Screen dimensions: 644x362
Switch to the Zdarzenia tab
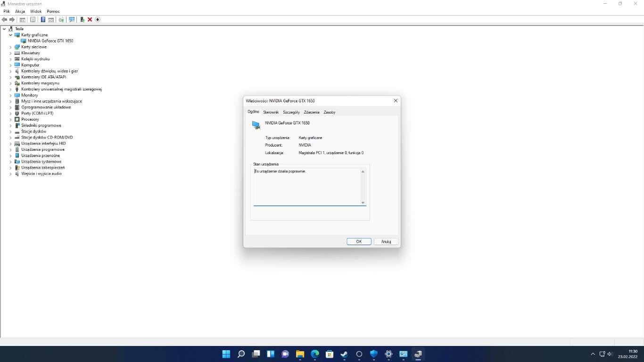pos(312,112)
